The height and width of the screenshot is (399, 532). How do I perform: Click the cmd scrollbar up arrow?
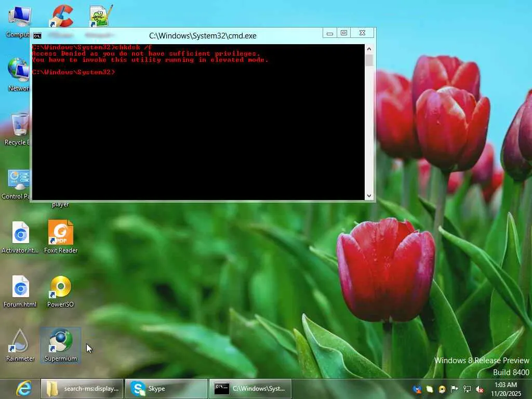click(x=369, y=49)
